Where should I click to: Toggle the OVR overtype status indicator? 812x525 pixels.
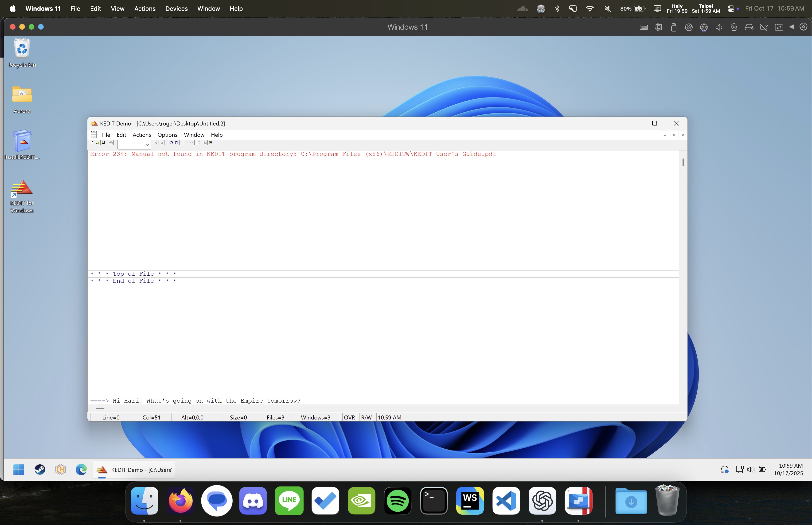tap(349, 417)
